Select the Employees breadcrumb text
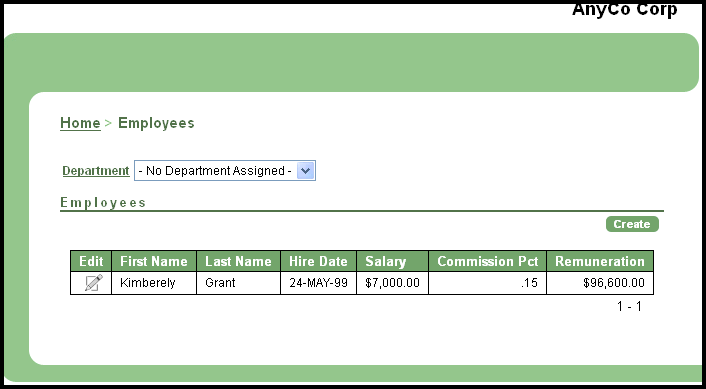706x389 pixels. click(156, 123)
